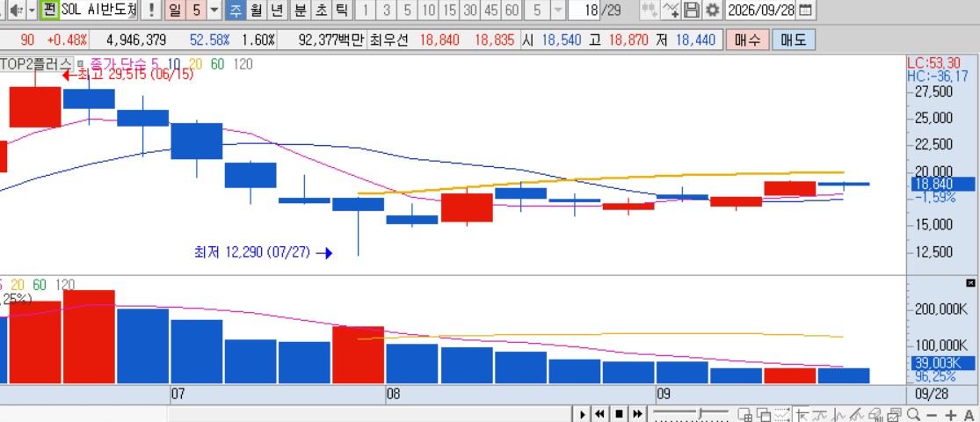Screen dimensions: 980x422
Task: Toggle the green 편 button
Action: point(49,10)
